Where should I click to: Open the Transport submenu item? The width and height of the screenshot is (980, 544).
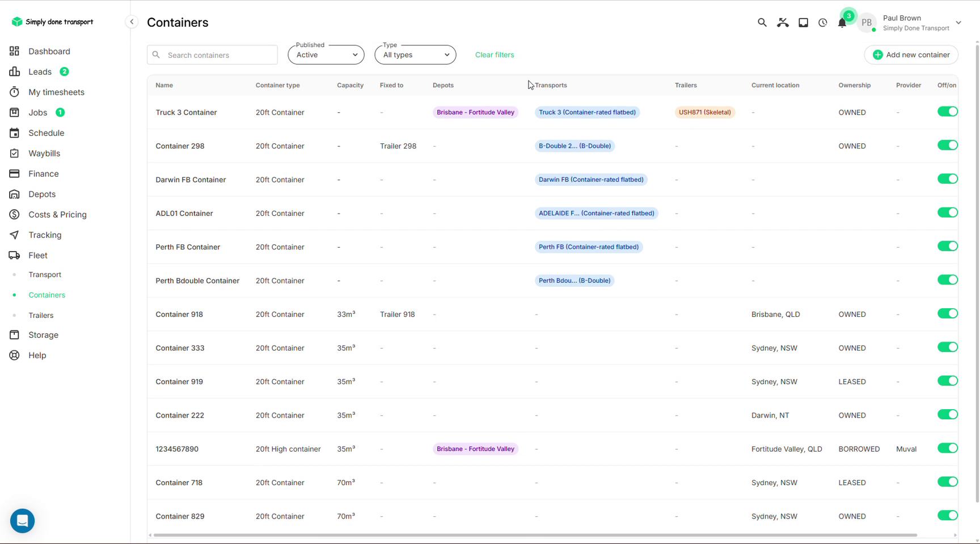[45, 274]
